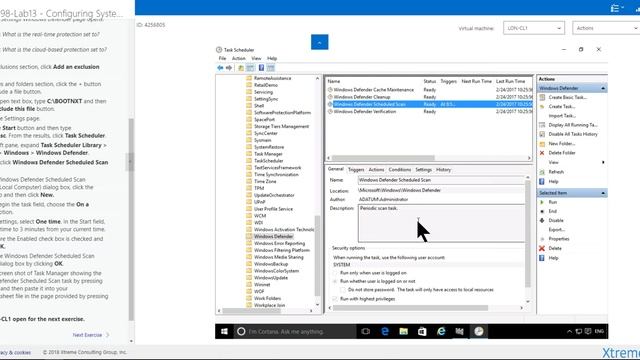The width and height of the screenshot is (640, 360).
Task: Select Run only when user is logged on
Action: [x=335, y=273]
